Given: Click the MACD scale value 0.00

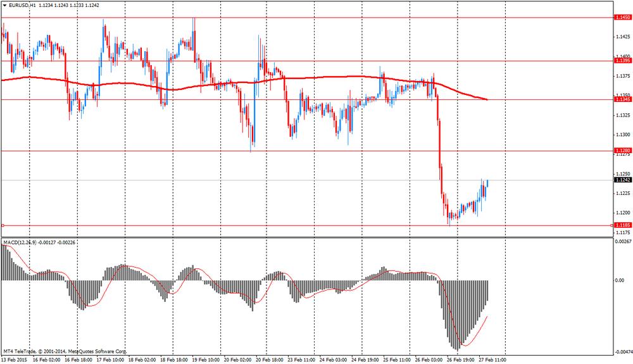Looking at the screenshot, I should (x=619, y=280).
